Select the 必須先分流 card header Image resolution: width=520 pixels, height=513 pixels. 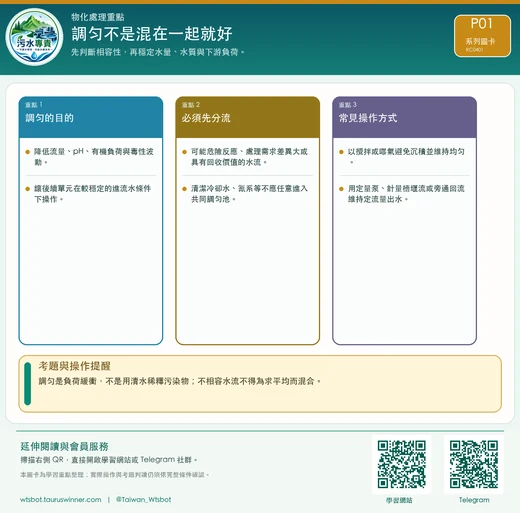(x=248, y=117)
